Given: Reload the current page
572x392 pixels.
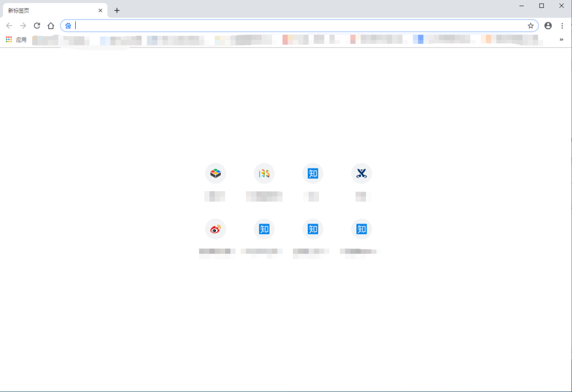Looking at the screenshot, I should (x=37, y=25).
